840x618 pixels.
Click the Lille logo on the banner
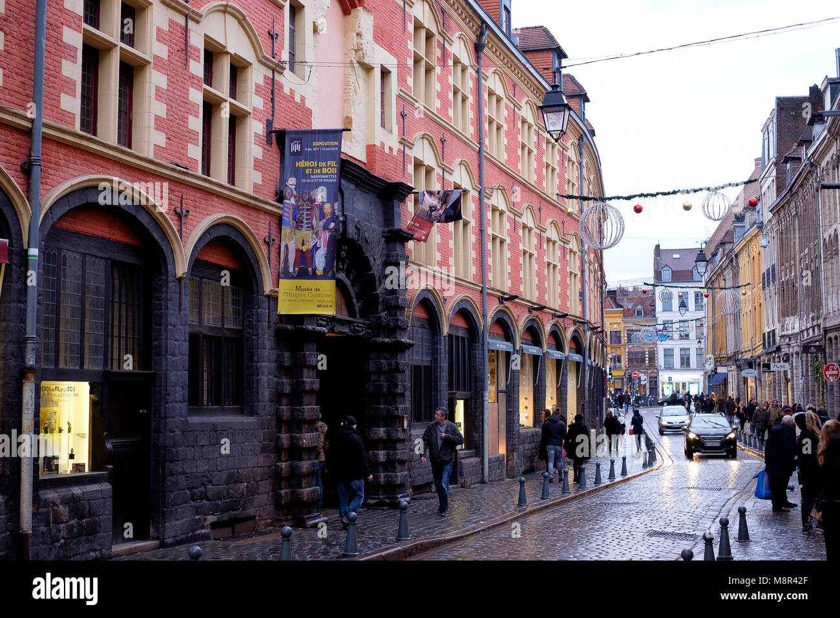click(295, 147)
